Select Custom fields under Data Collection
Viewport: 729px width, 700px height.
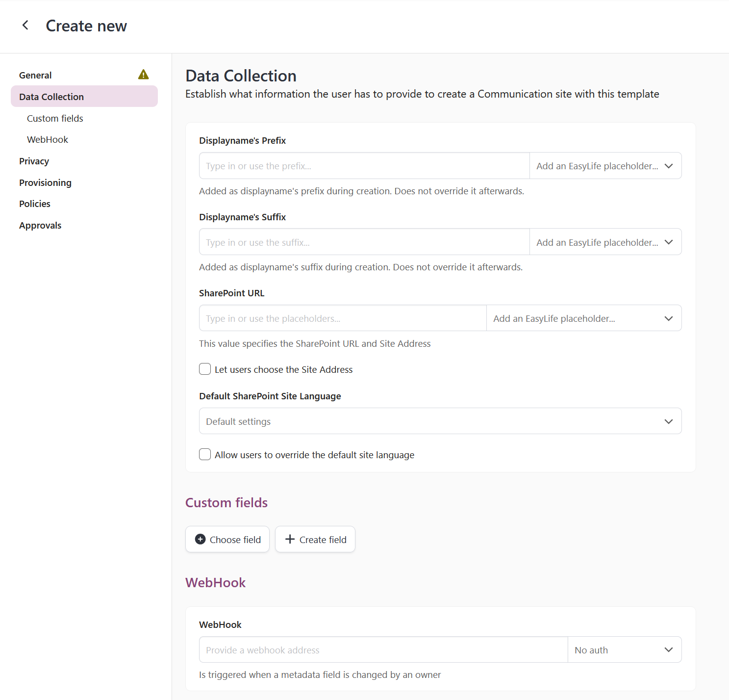point(55,118)
